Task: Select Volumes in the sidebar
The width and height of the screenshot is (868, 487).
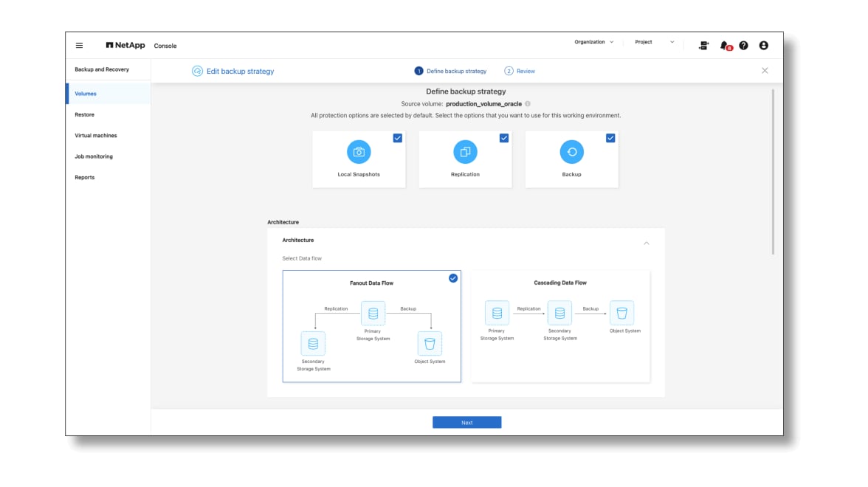Action: [108, 94]
